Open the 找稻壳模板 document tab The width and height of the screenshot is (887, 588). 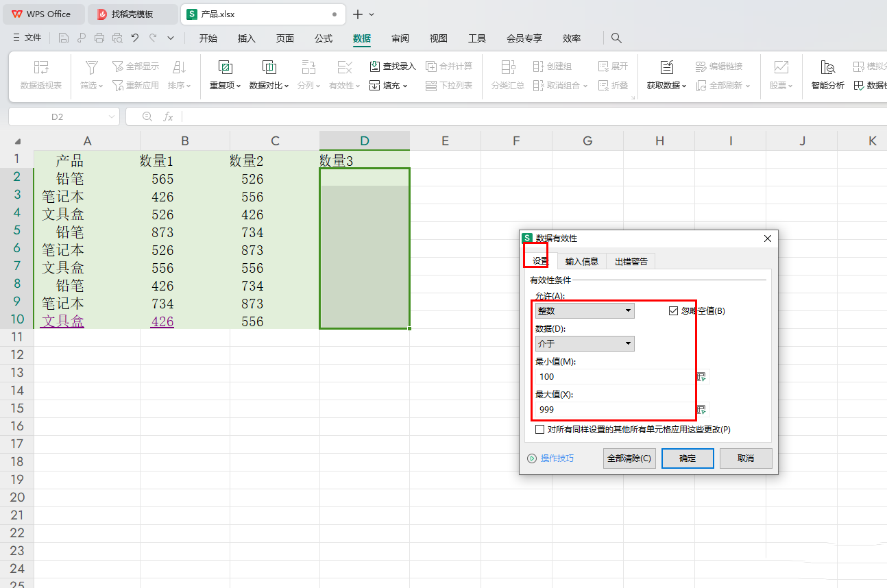[x=133, y=14]
